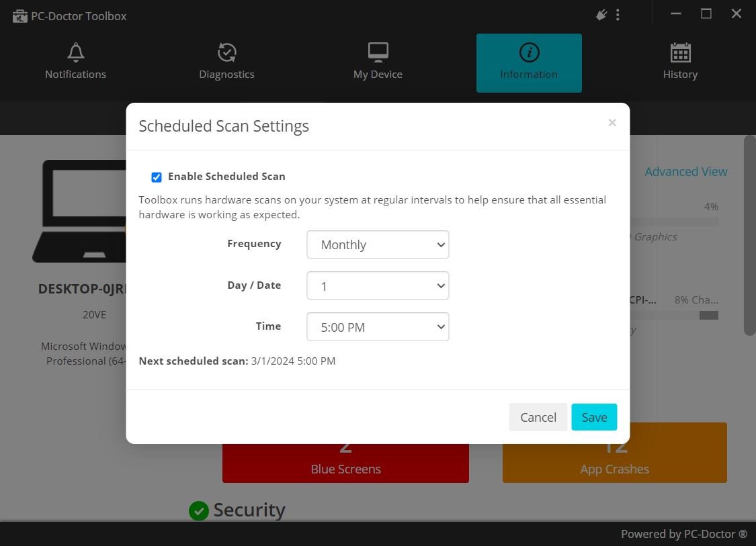Open the three-dot more options menu
756x546 pixels.
tap(618, 15)
